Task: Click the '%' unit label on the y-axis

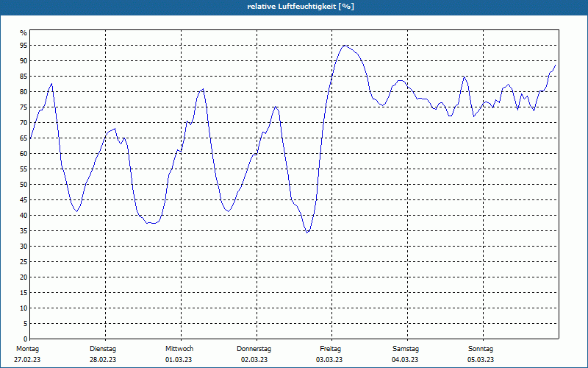Action: pyautogui.click(x=24, y=33)
